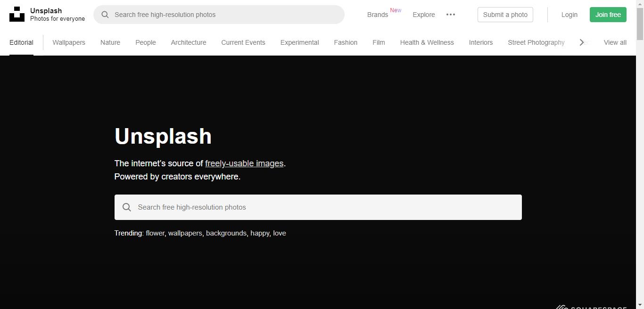The height and width of the screenshot is (309, 644).
Task: Click the Unsplash logo icon
Action: pos(17,14)
